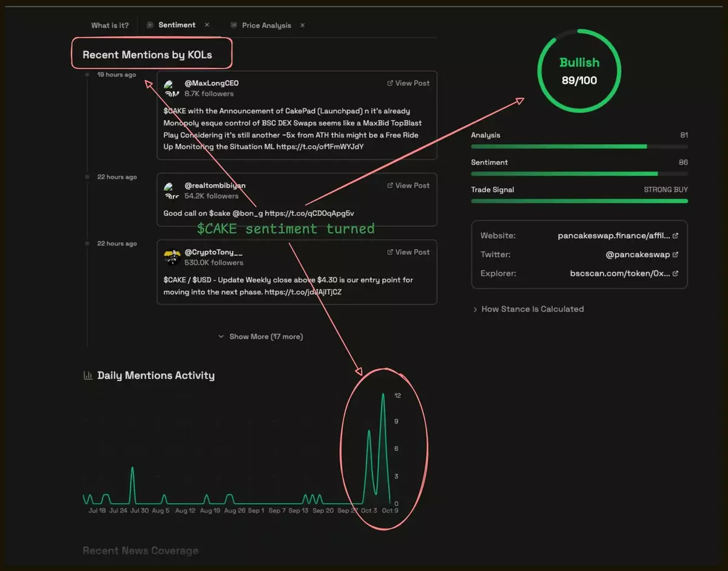Close the Price Analysis tab

point(302,25)
